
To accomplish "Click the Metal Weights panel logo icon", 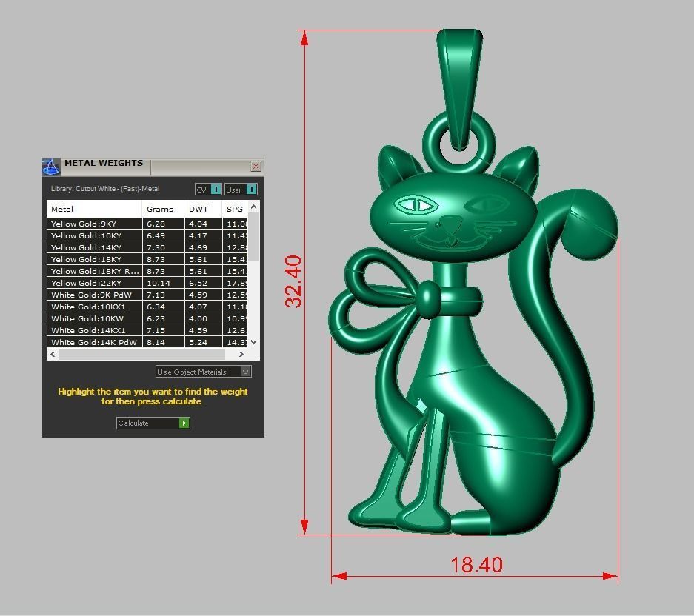I will click(x=51, y=167).
